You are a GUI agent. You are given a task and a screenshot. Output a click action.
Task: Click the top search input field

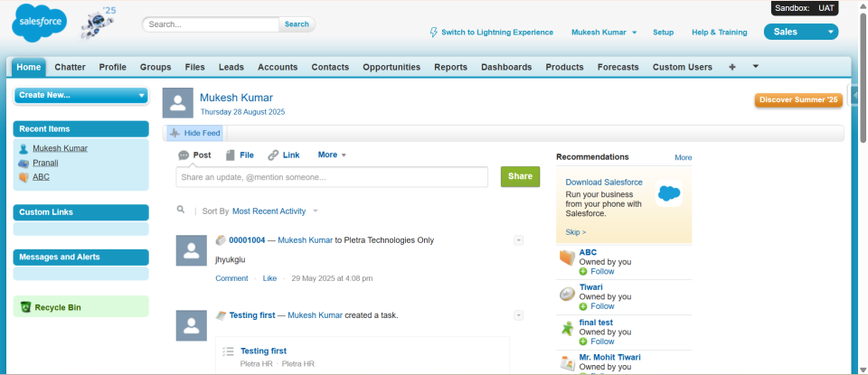click(x=211, y=24)
